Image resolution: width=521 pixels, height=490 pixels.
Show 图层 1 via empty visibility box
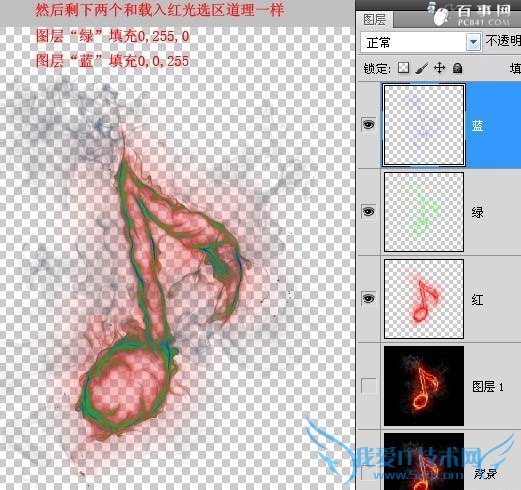[x=368, y=385]
